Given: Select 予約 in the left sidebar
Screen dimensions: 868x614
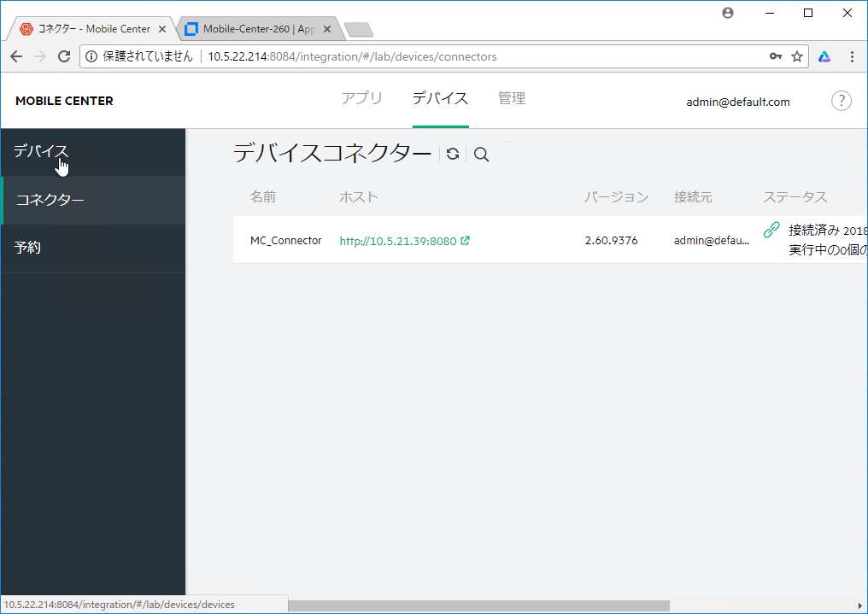Looking at the screenshot, I should 93,249.
